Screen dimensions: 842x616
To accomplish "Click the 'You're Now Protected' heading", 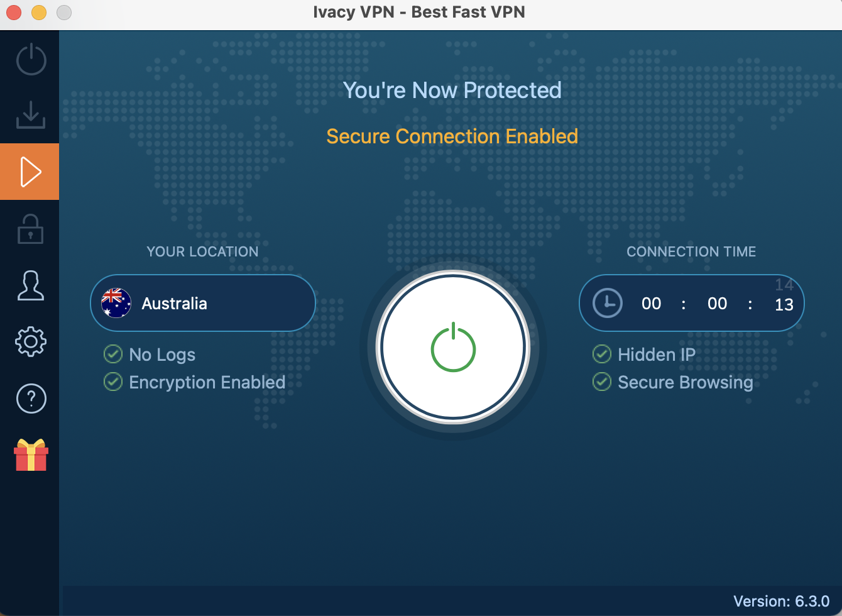I will [452, 91].
